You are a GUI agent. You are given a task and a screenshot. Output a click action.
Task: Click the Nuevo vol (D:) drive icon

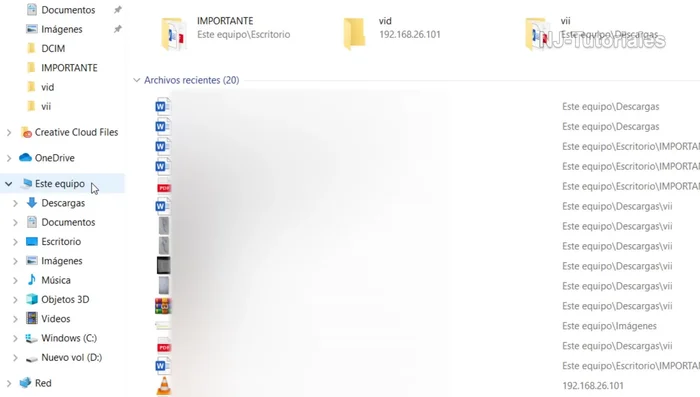[31, 358]
